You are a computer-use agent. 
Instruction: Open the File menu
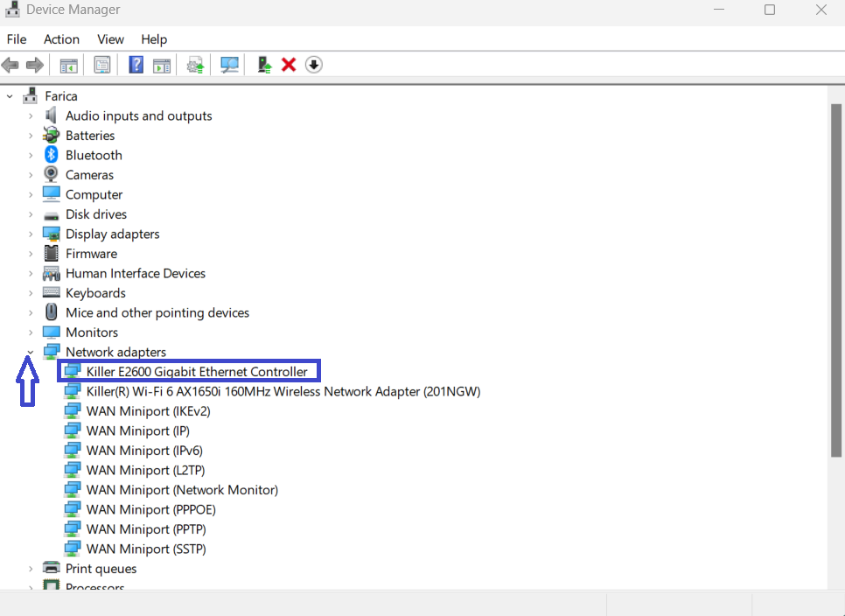[17, 39]
